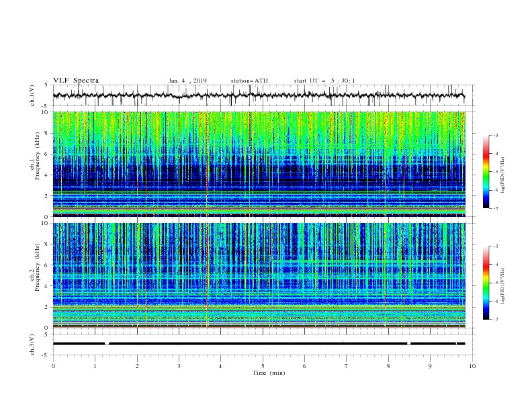Viewport: 532px width, 411px height.
Task: Click the white gap in ch.3 trace near 1.3 min
Action: coord(107,344)
